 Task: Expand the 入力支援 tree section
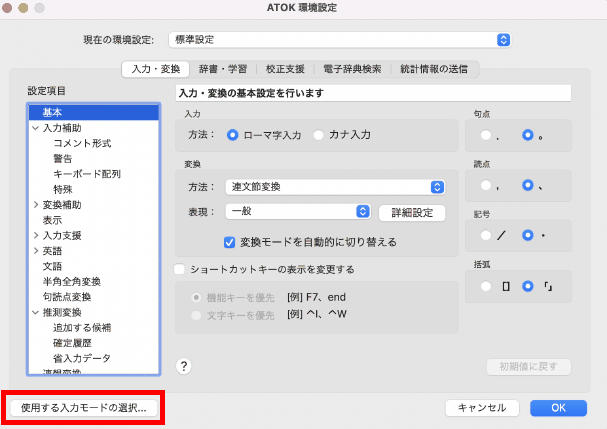36,235
